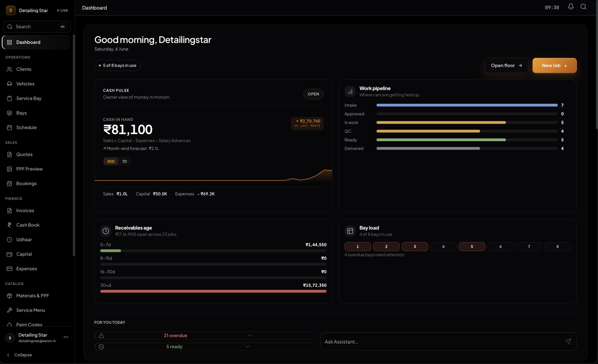Image resolution: width=598 pixels, height=364 pixels.
Task: Click the top-right search magnifier icon
Action: click(583, 7)
